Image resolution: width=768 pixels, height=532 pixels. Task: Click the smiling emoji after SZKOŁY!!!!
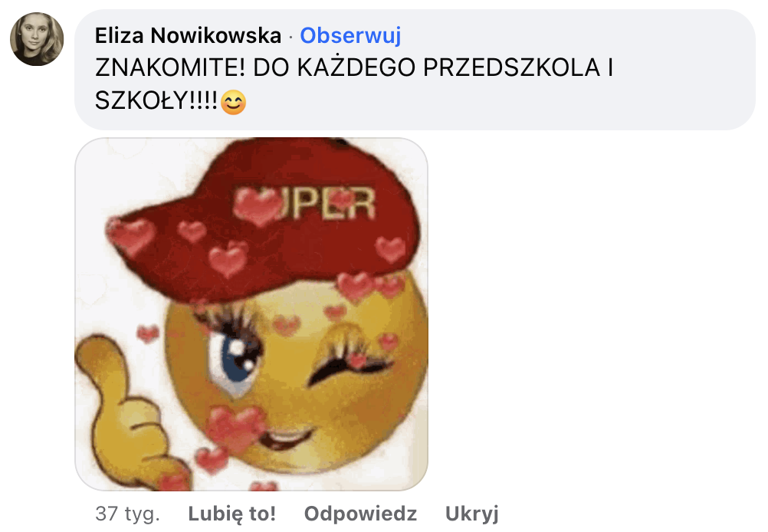click(234, 103)
